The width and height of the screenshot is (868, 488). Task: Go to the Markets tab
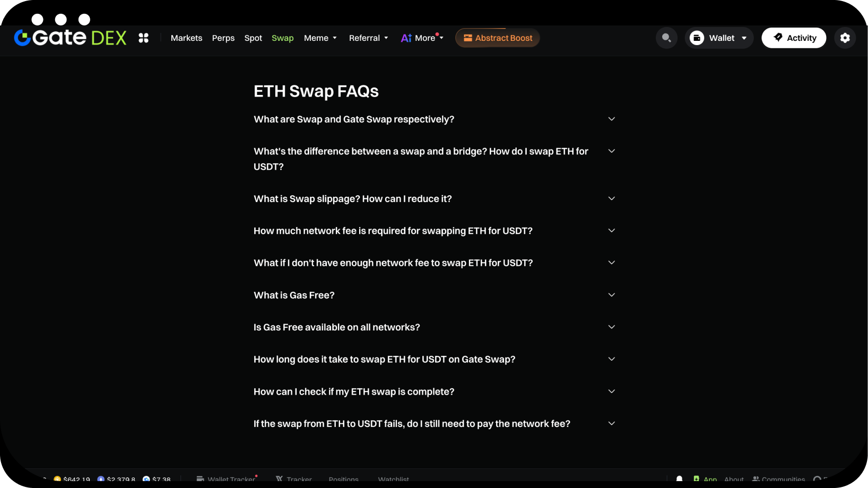tap(186, 38)
